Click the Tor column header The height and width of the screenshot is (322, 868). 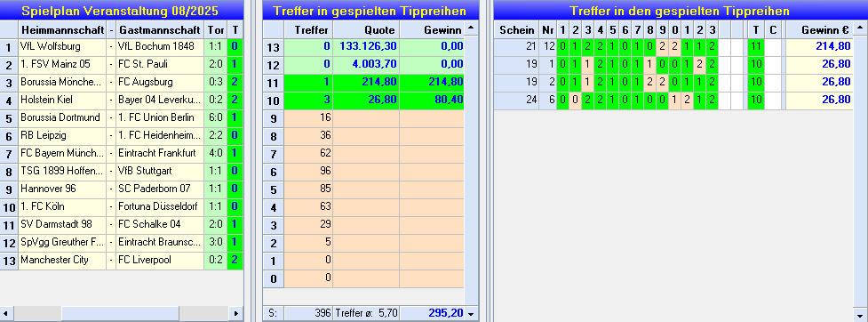point(216,29)
